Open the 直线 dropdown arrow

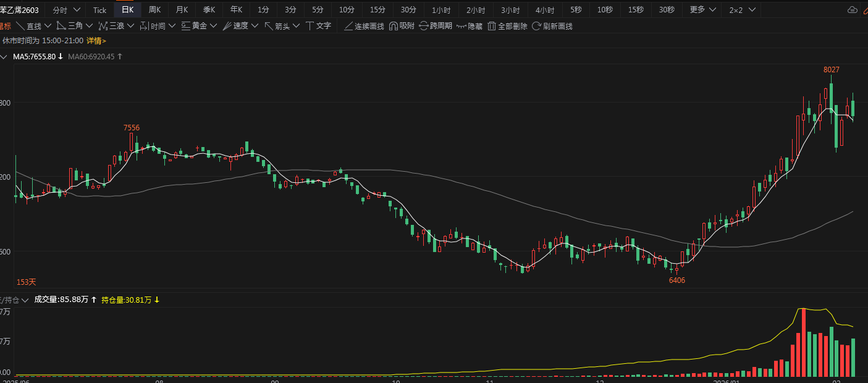pyautogui.click(x=48, y=26)
